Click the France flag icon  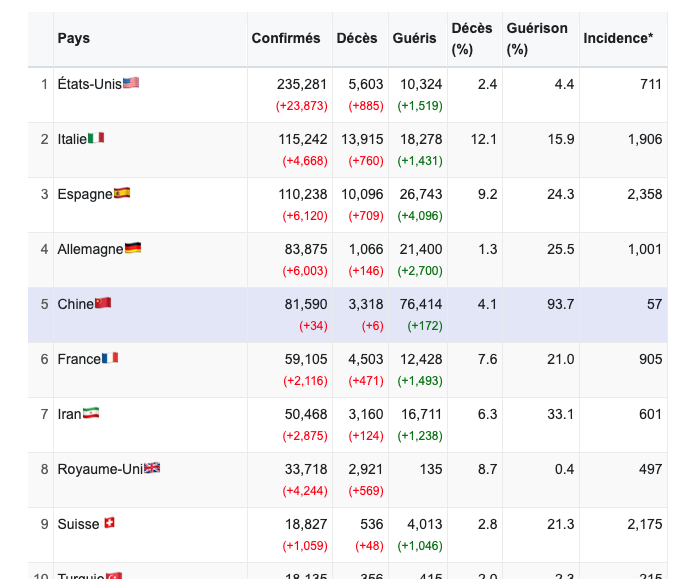coord(110,358)
